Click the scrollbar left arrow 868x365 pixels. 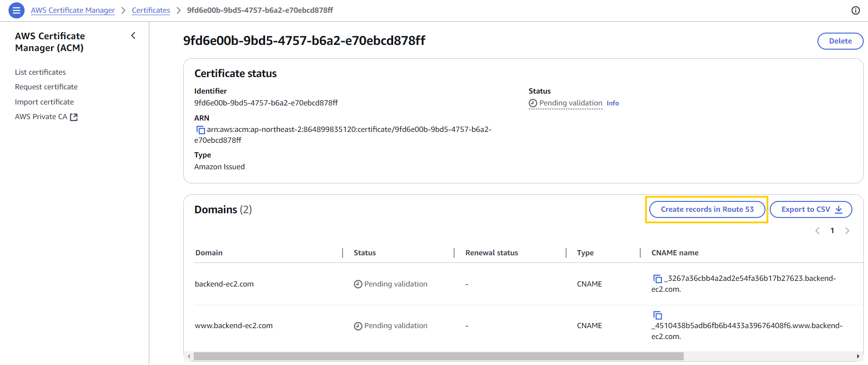[189, 356]
